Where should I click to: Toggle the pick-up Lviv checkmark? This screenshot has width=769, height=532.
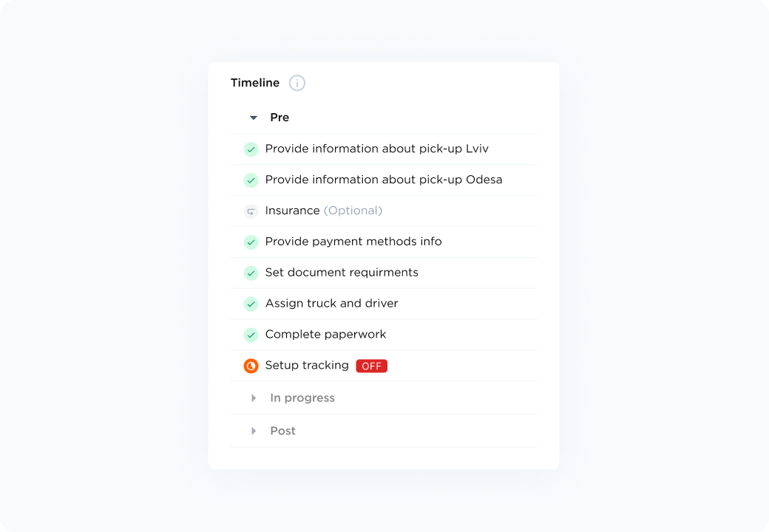tap(251, 149)
